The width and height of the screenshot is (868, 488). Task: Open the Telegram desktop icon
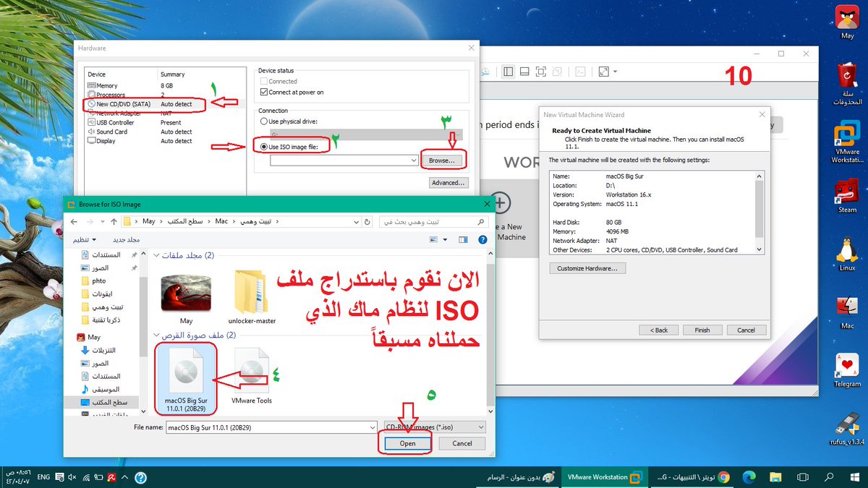pyautogui.click(x=847, y=370)
